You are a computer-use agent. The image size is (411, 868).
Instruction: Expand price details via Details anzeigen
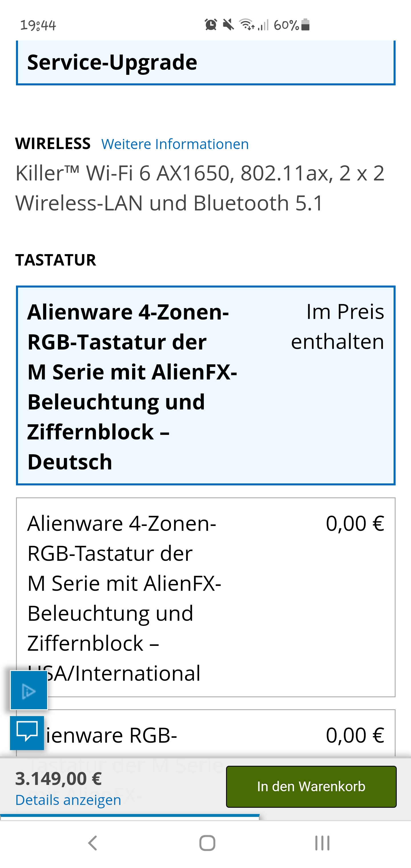(68, 799)
